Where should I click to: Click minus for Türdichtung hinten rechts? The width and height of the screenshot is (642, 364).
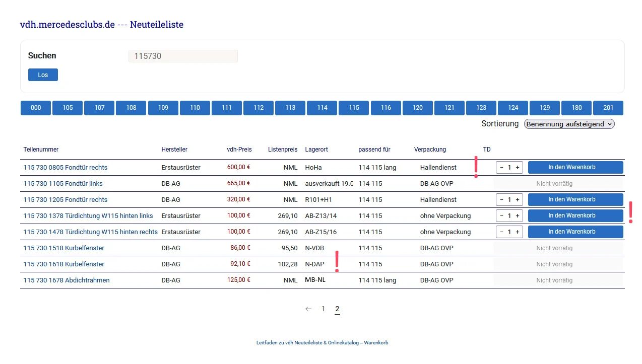tap(501, 232)
